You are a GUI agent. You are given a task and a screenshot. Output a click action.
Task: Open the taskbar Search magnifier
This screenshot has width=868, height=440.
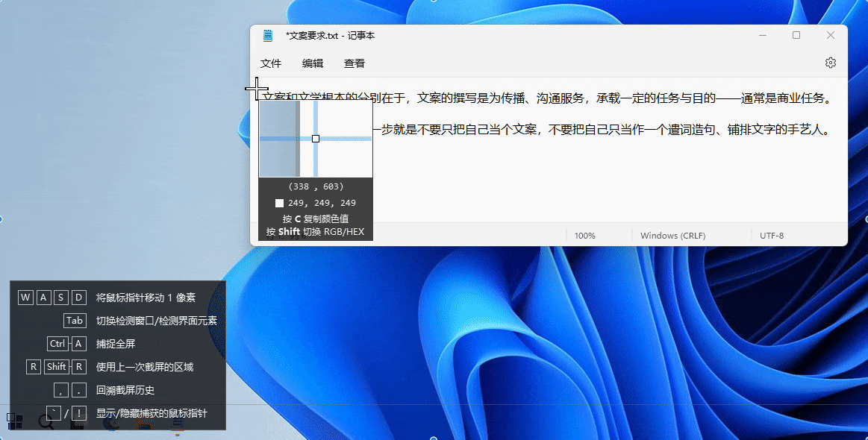pos(46,422)
